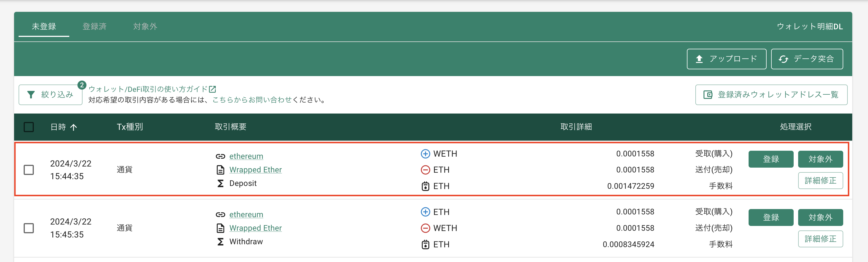Click the fee icon in Withdraw row

[425, 244]
